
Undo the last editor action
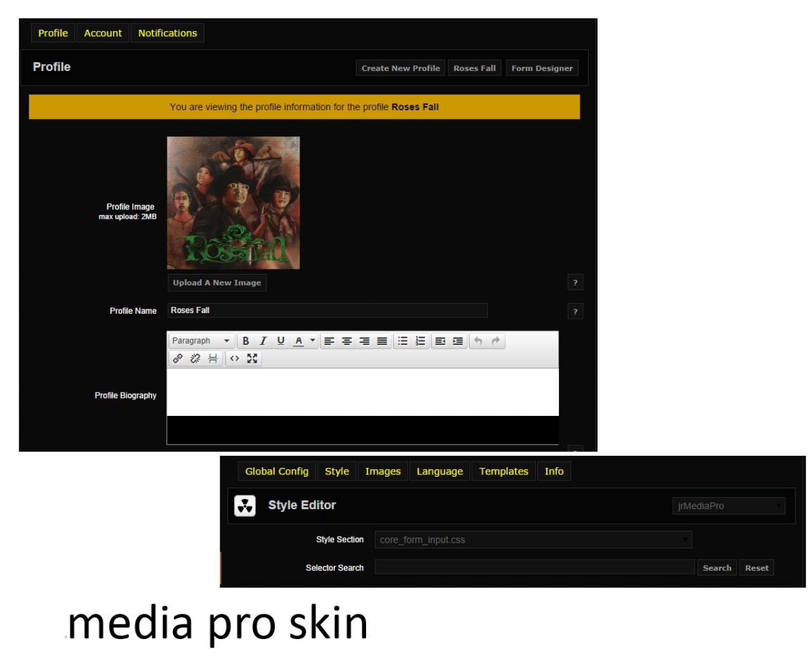pos(478,341)
